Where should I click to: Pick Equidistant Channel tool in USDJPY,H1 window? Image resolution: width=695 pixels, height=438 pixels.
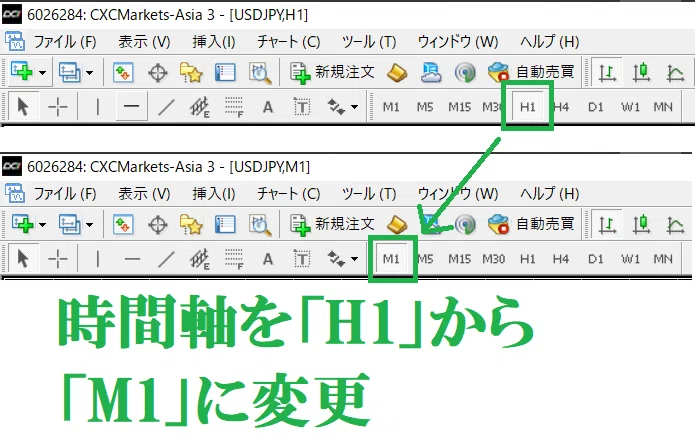pos(199,107)
